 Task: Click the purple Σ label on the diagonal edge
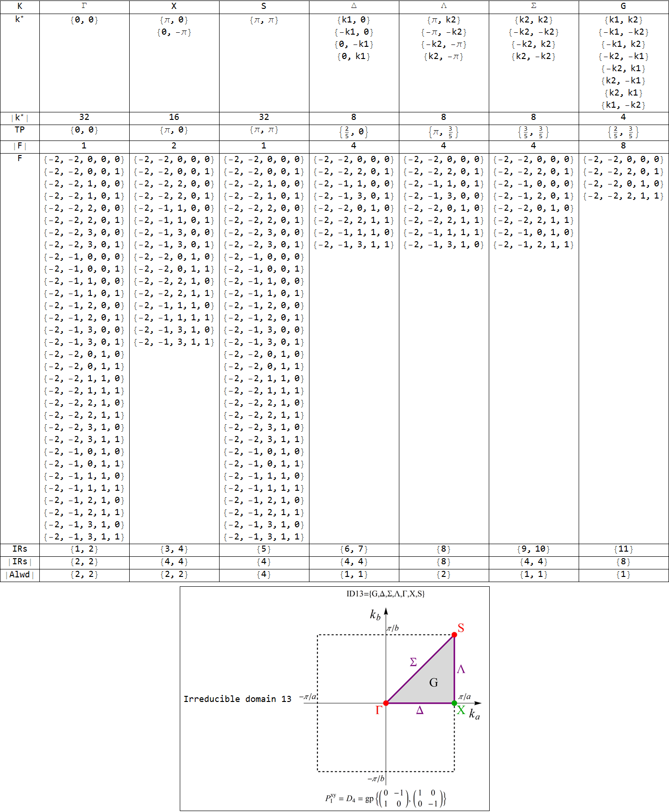(x=413, y=662)
